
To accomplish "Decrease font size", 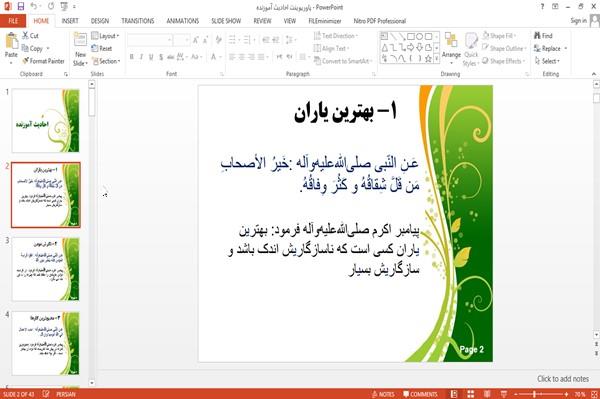I will 205,39.
